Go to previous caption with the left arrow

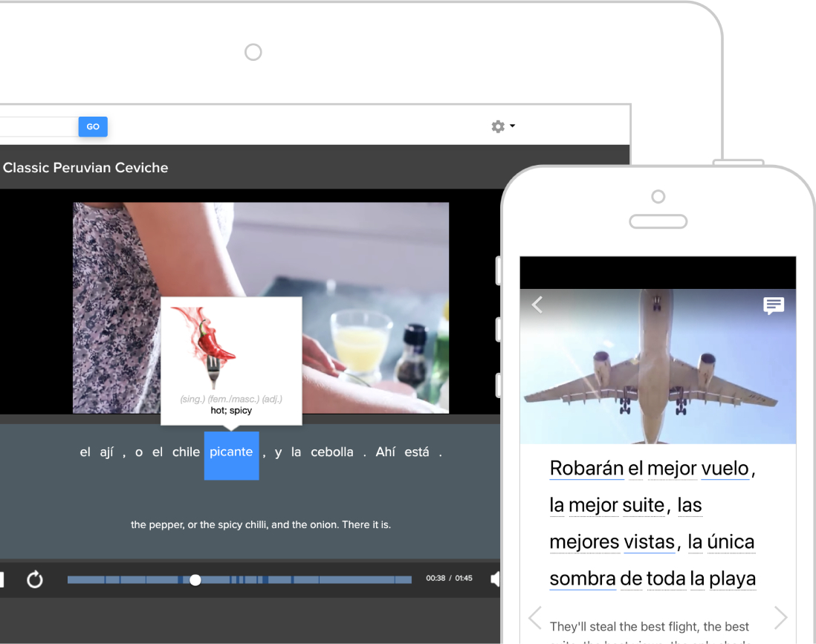tap(534, 617)
